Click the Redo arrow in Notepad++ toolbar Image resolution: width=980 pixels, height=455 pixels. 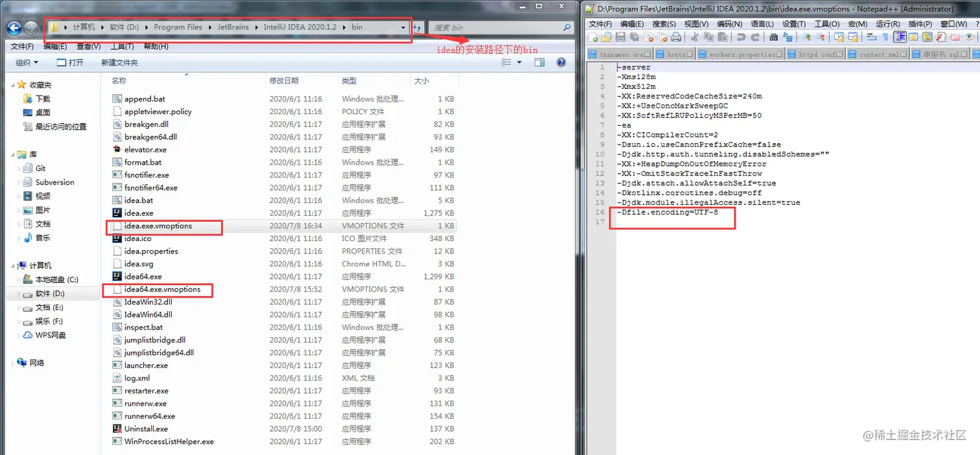tap(755, 37)
